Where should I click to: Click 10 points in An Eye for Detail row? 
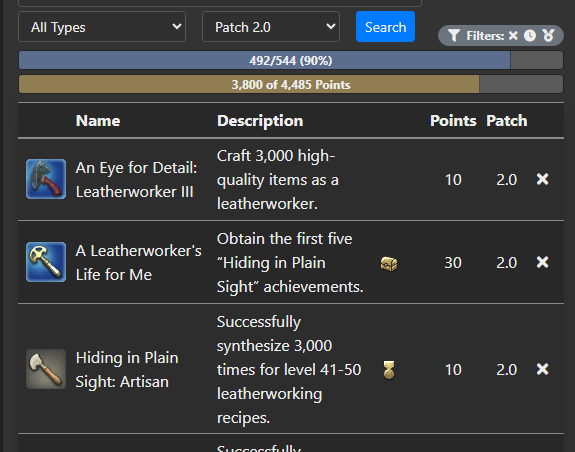pyautogui.click(x=453, y=180)
